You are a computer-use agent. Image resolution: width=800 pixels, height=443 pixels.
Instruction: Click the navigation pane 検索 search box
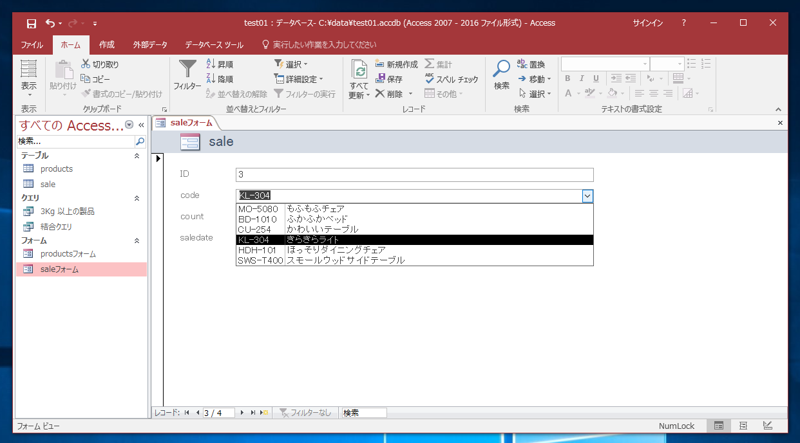76,141
